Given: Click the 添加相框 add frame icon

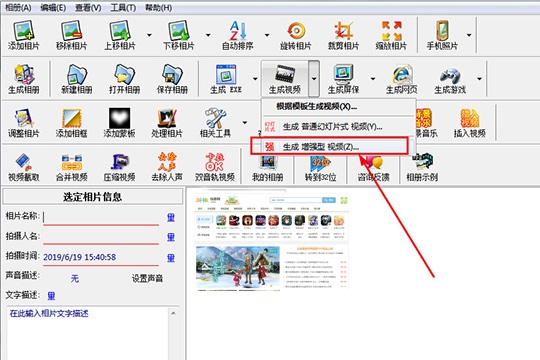Looking at the screenshot, I should [71, 123].
